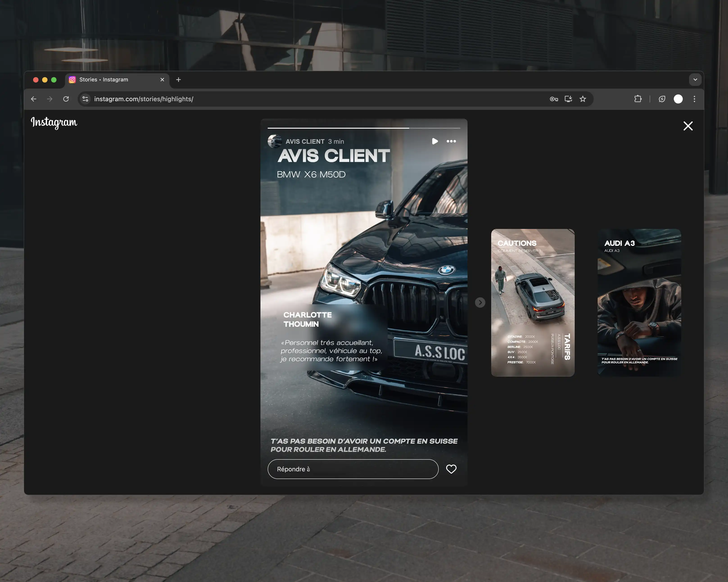This screenshot has width=728, height=582.
Task: Open the password key icon in address bar
Action: pyautogui.click(x=554, y=99)
